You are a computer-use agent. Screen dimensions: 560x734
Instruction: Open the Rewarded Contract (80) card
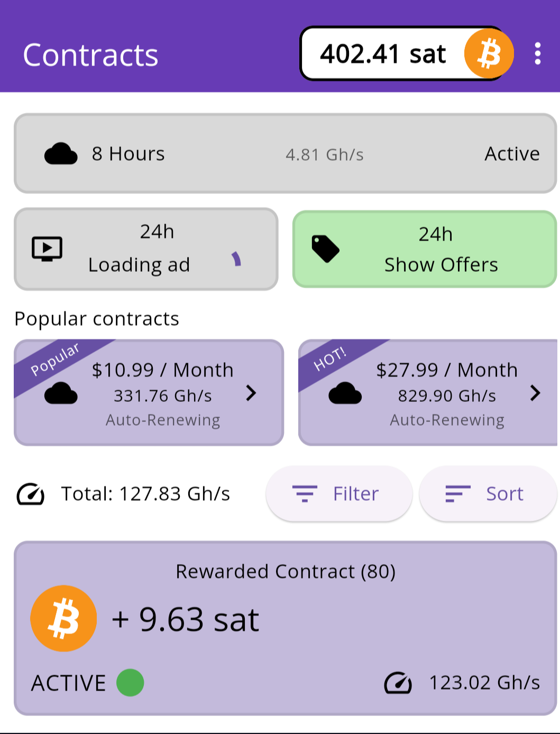285,628
